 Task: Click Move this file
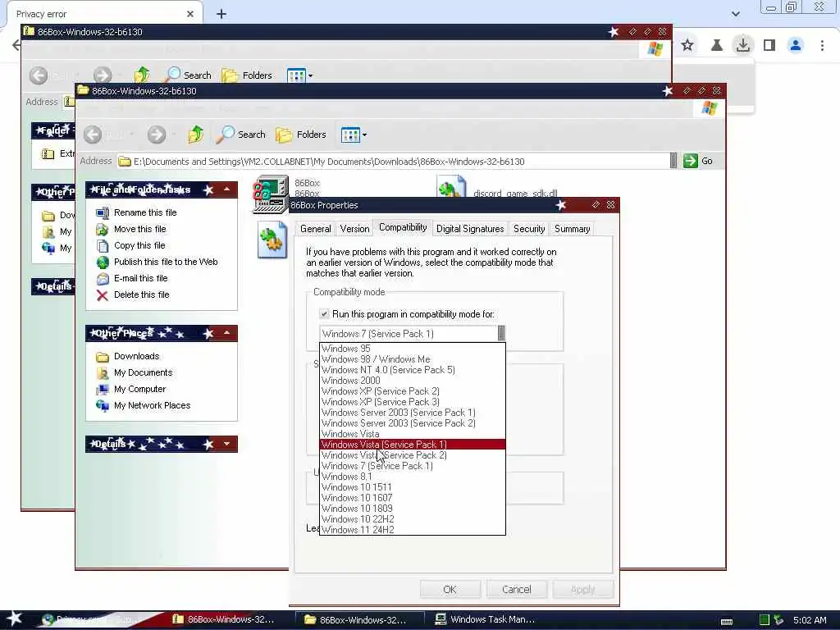coord(131,230)
